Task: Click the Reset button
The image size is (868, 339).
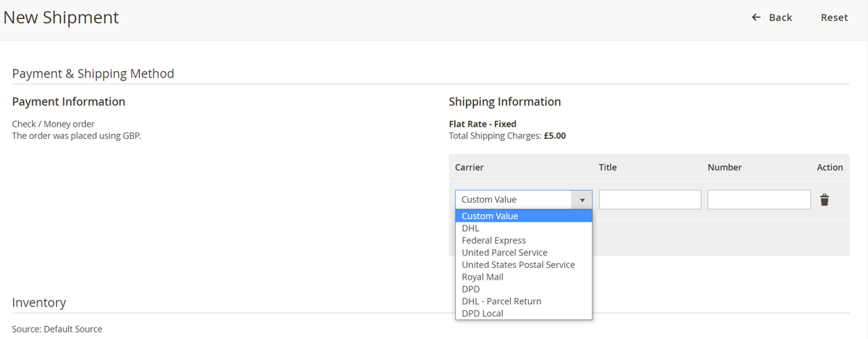Action: (x=834, y=17)
